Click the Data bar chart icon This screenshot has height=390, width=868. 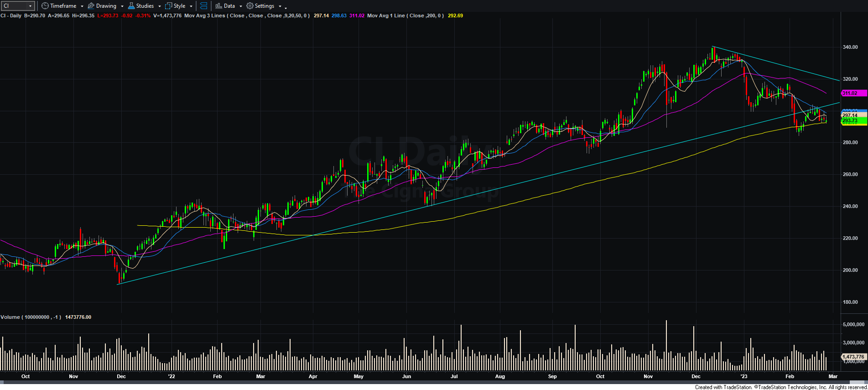[218, 6]
